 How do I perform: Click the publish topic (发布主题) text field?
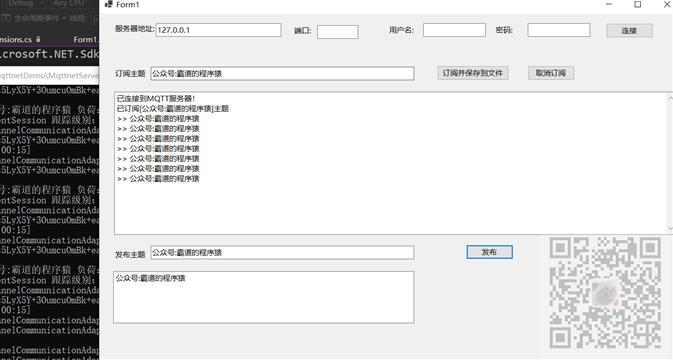[282, 252]
